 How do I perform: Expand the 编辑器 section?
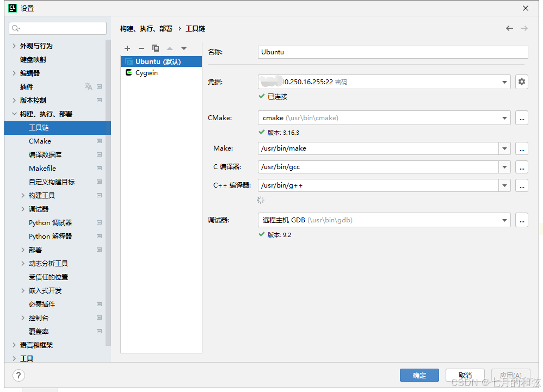(14, 73)
